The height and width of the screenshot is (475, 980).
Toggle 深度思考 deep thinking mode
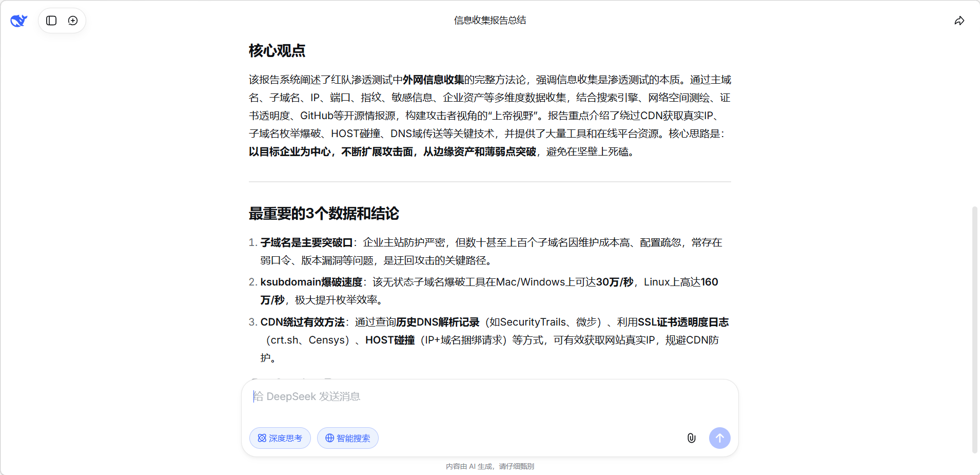pyautogui.click(x=280, y=438)
